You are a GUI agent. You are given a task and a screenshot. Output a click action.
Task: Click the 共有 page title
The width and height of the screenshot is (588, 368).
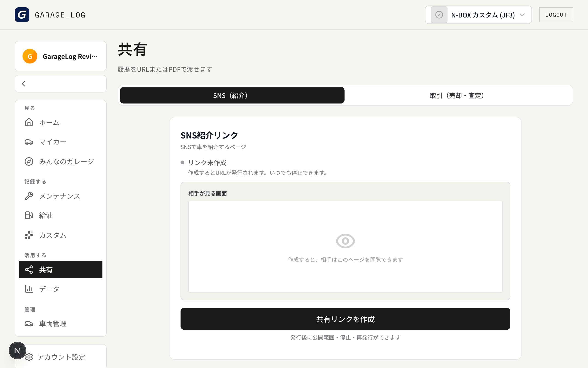(x=133, y=49)
